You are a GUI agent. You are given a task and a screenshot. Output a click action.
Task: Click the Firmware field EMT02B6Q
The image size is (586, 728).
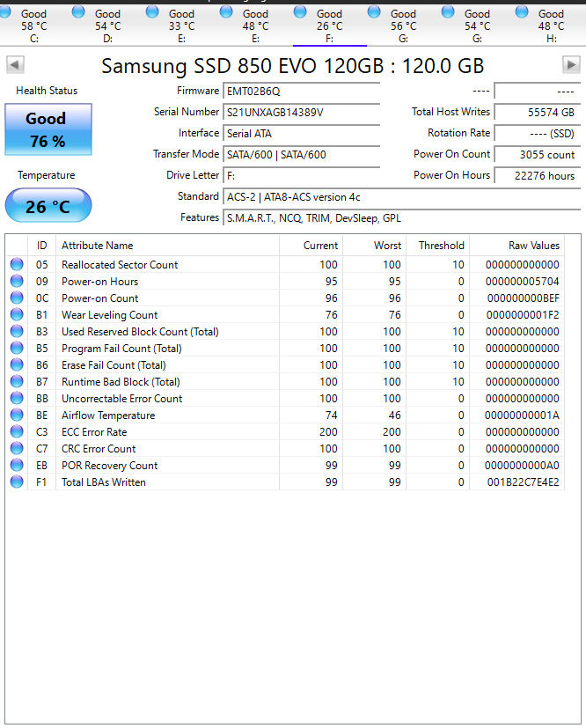(302, 91)
